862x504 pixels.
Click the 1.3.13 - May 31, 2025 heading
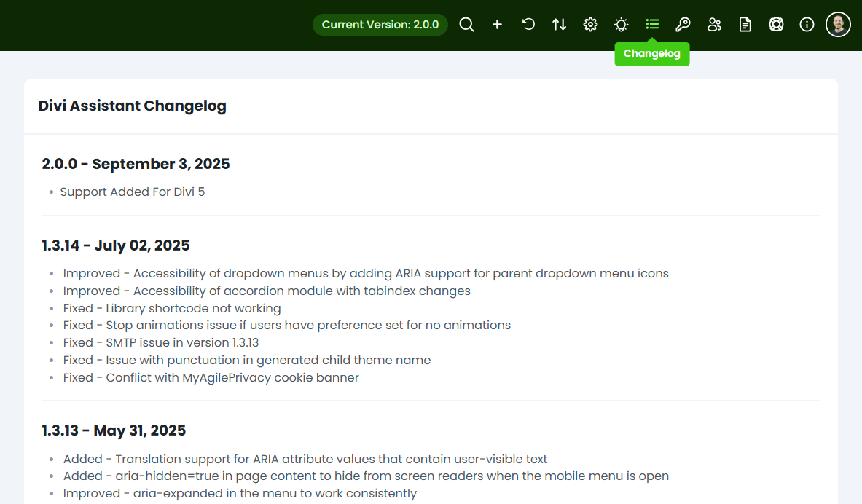point(114,430)
